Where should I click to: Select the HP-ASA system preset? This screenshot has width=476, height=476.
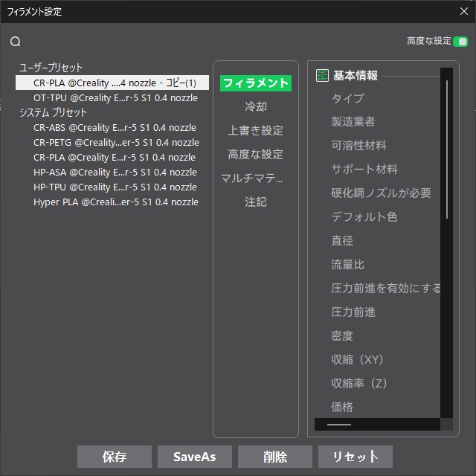[115, 172]
